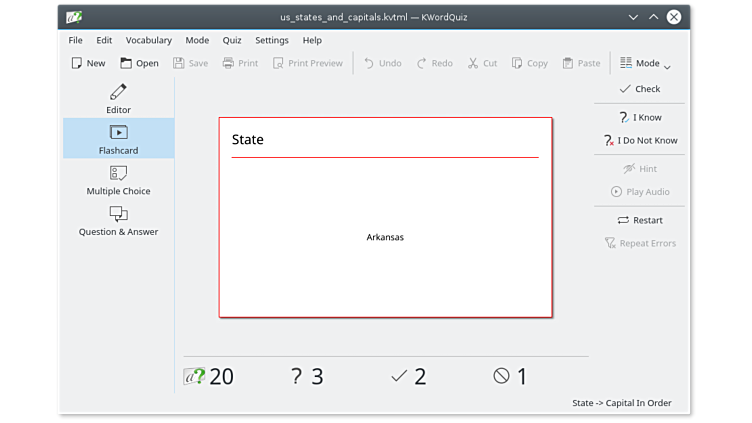Click the correct answers count indicator

click(x=408, y=376)
